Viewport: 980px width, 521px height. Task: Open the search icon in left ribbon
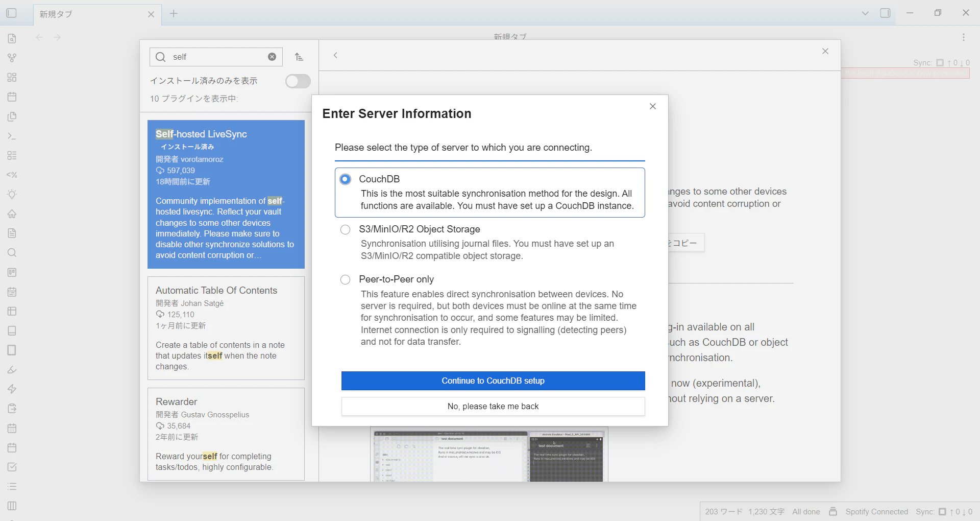[12, 253]
